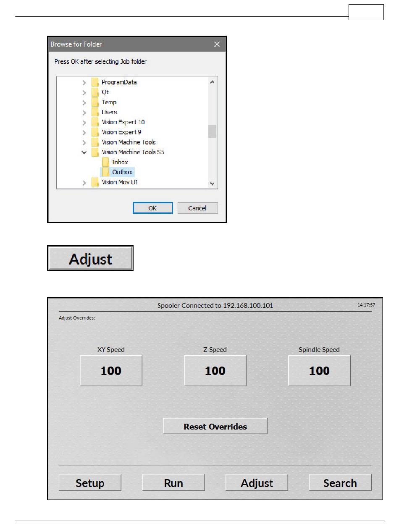
Task: Click the Users folder icon
Action: coord(95,112)
